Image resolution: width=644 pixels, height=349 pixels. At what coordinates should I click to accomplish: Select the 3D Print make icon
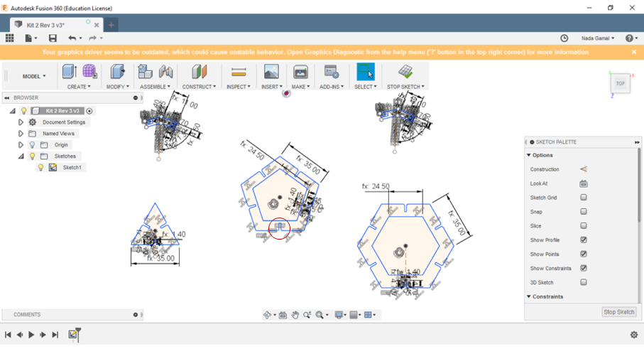(300, 72)
